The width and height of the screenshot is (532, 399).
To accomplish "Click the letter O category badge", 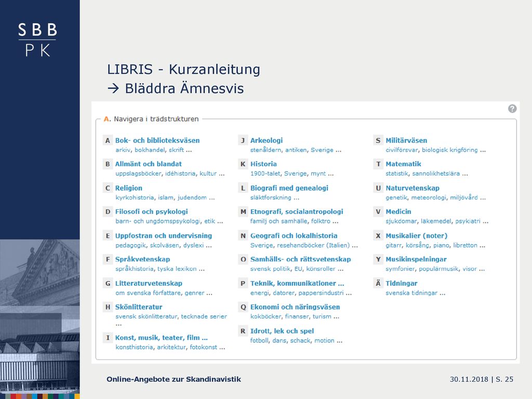I will (x=243, y=259).
